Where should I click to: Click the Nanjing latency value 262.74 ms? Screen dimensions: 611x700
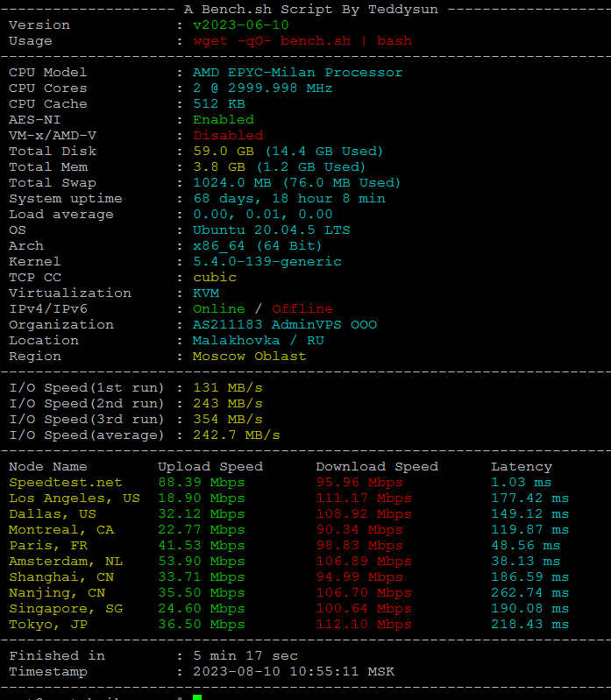tap(529, 593)
